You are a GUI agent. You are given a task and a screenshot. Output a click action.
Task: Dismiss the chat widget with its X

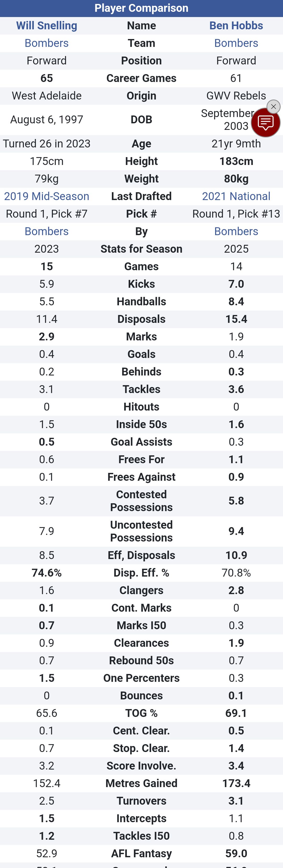pyautogui.click(x=273, y=107)
